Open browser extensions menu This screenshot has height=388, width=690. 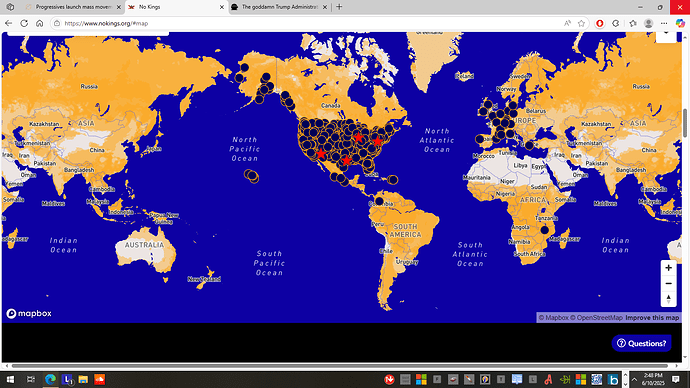coord(616,23)
